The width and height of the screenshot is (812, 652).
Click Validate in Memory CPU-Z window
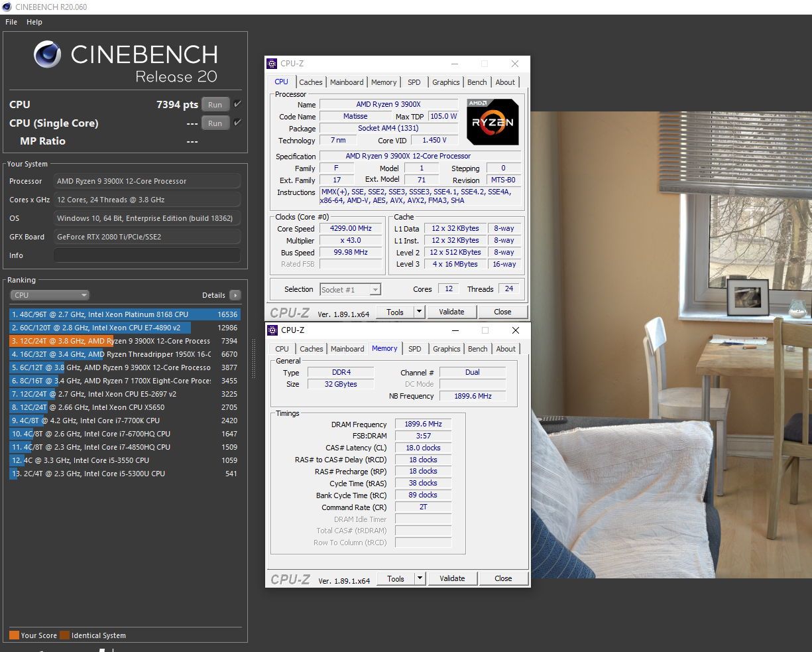[452, 578]
